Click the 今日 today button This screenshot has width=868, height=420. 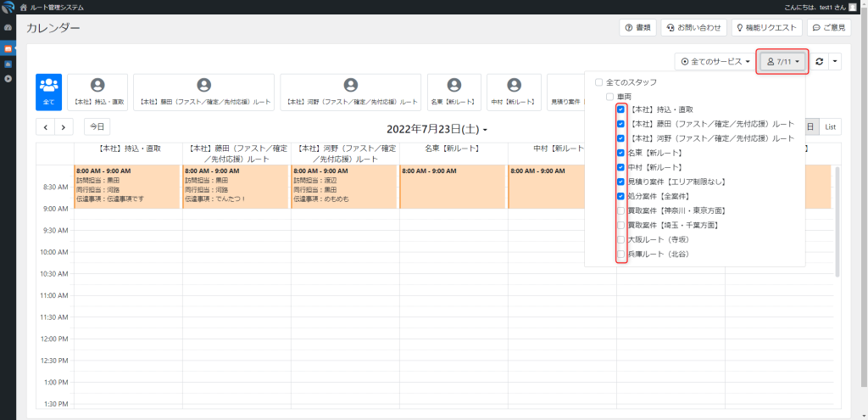pos(97,126)
